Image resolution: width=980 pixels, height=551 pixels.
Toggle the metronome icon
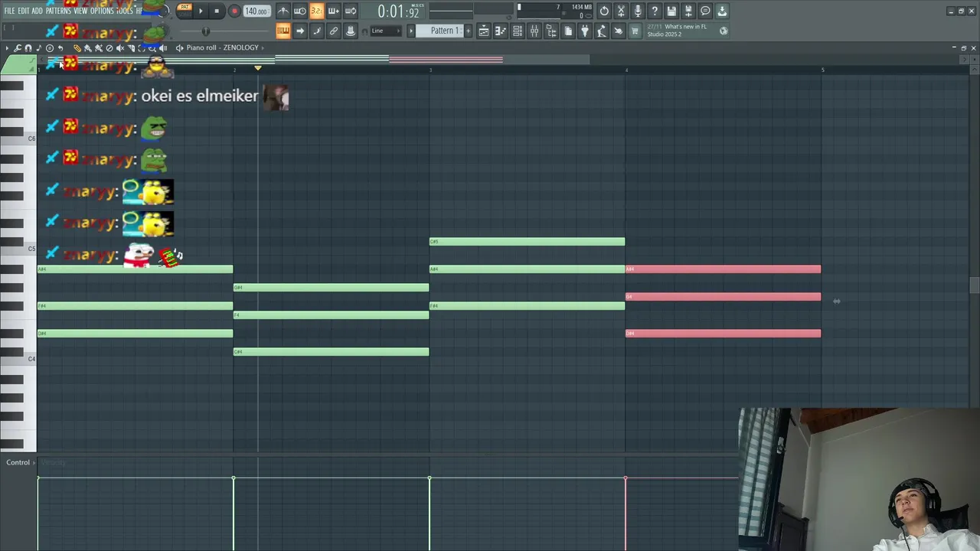point(283,11)
